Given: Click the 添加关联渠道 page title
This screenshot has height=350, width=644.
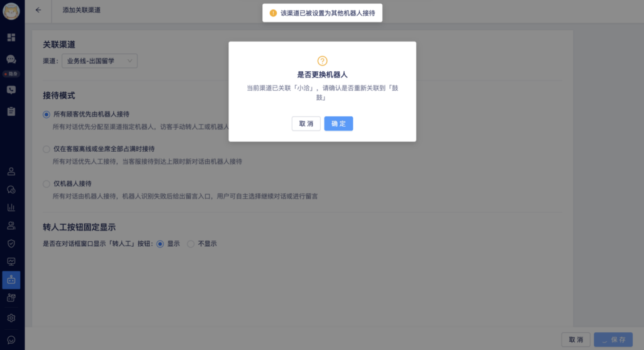Looking at the screenshot, I should 81,10.
